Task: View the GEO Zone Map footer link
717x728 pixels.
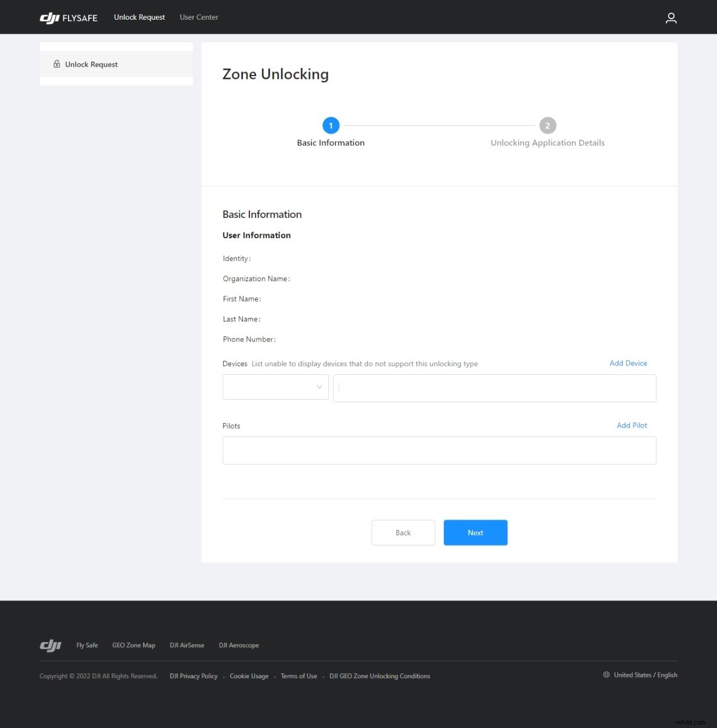Action: click(x=134, y=645)
